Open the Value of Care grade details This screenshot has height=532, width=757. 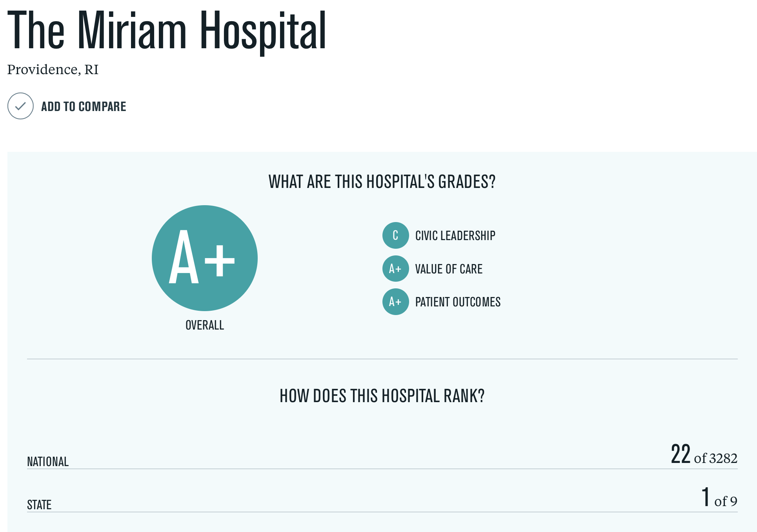(x=449, y=269)
